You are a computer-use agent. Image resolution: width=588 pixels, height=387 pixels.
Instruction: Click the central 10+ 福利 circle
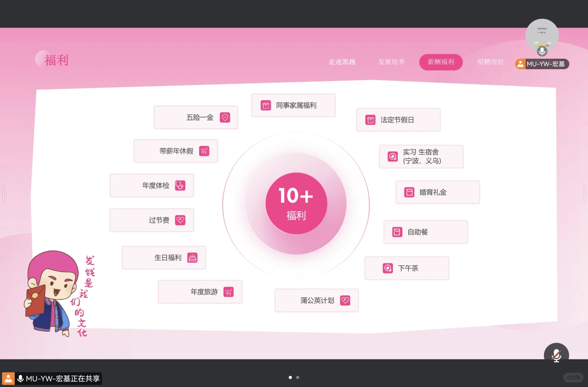(296, 204)
